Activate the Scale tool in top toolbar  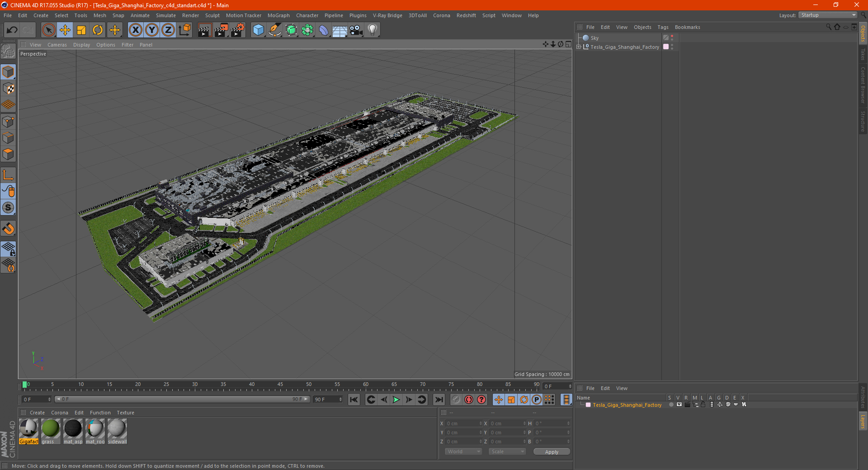point(81,30)
